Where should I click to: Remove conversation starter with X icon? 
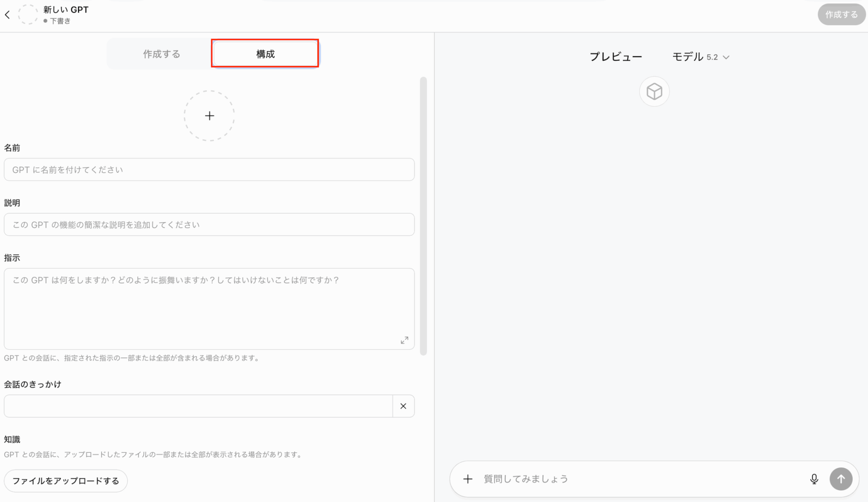(x=403, y=406)
